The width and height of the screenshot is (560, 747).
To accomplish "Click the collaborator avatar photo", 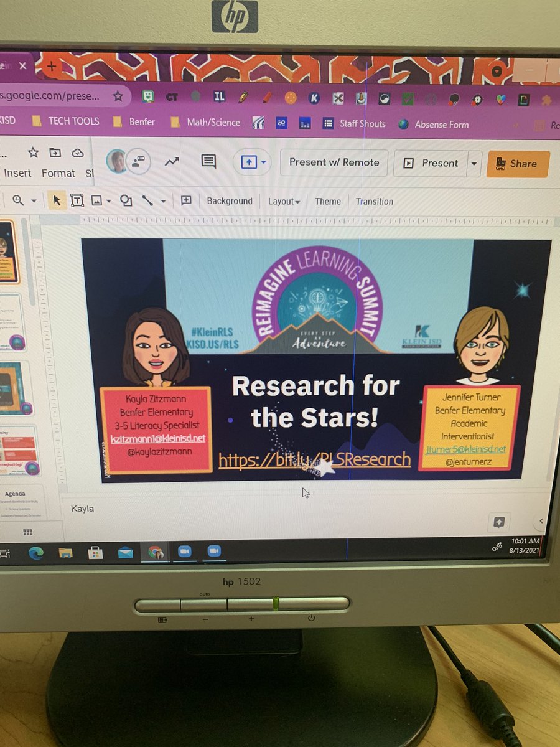I will point(116,161).
